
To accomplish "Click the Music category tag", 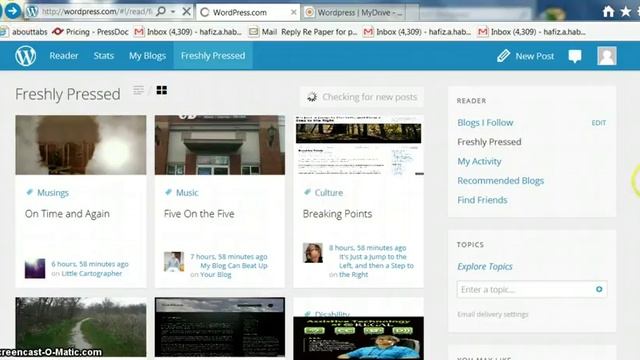I will pos(187,193).
